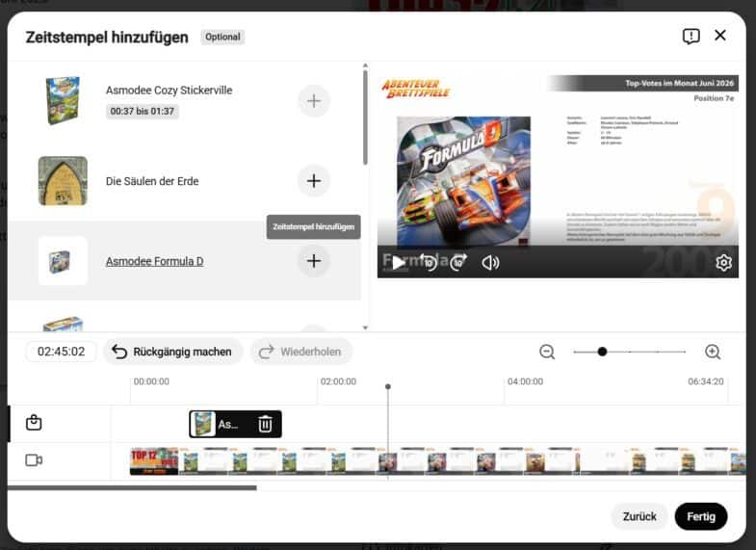Click the Optional badge
The height and width of the screenshot is (550, 756).
tap(222, 38)
